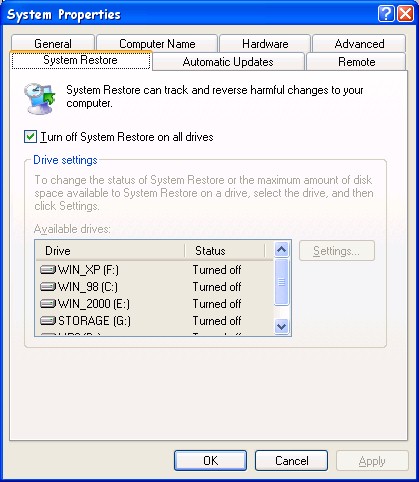Open the Hardware tab
This screenshot has width=419, height=482.
[265, 44]
